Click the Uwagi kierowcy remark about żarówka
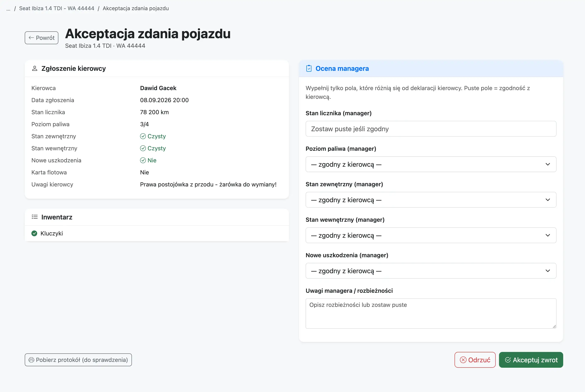The width and height of the screenshot is (585, 392). click(208, 185)
